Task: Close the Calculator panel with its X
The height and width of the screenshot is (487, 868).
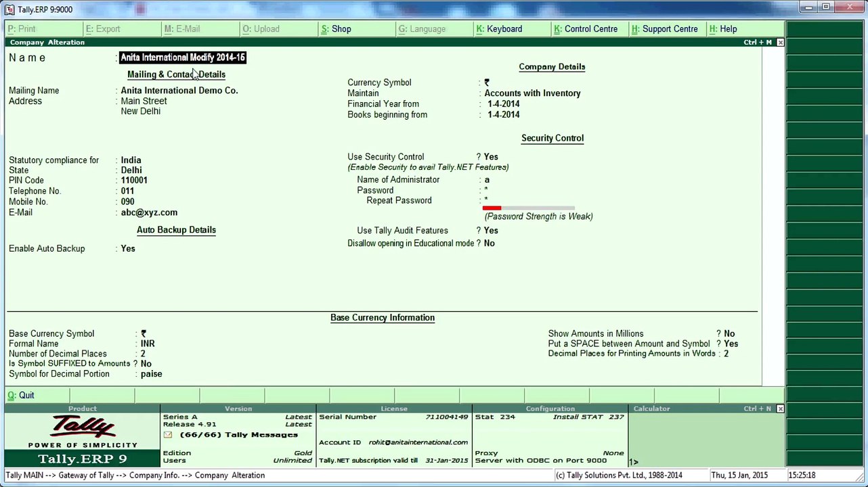Action: pos(780,409)
